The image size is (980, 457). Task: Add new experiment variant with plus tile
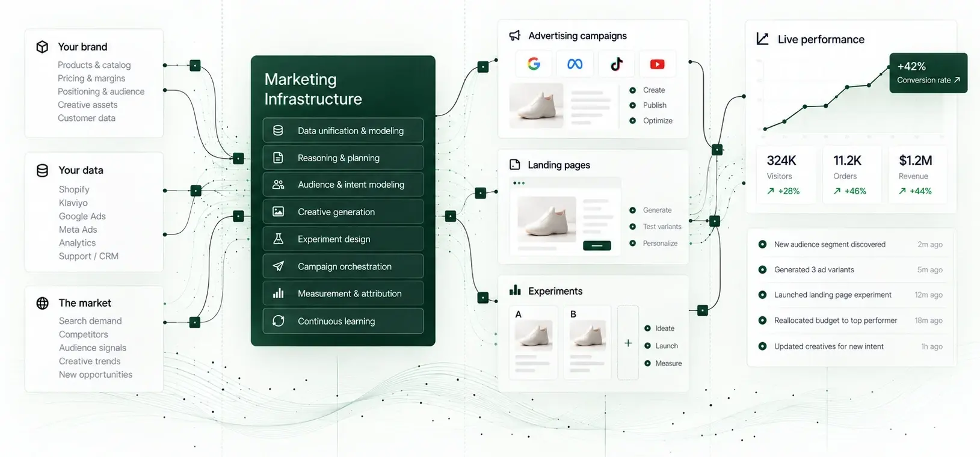(x=628, y=343)
